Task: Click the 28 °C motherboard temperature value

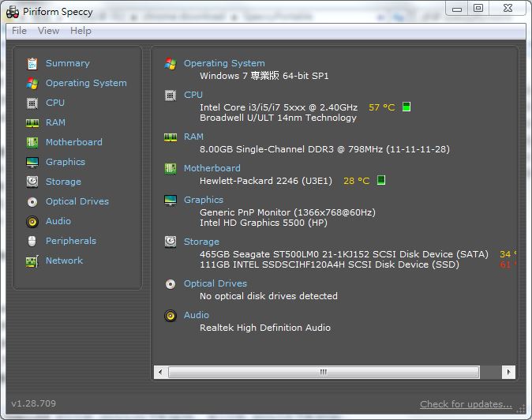Action: coord(356,181)
